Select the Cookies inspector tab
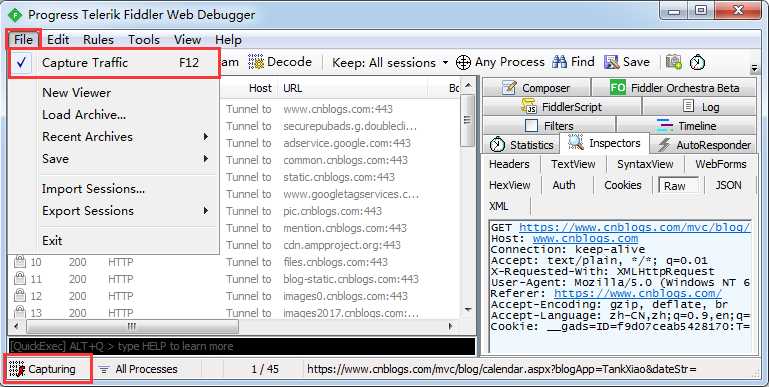This screenshot has height=387, width=769. (x=622, y=185)
